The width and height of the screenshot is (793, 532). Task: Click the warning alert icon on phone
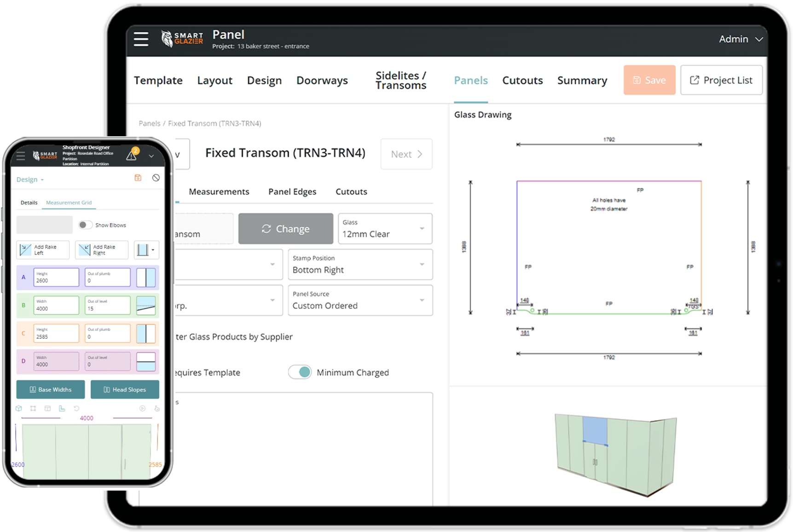[132, 156]
